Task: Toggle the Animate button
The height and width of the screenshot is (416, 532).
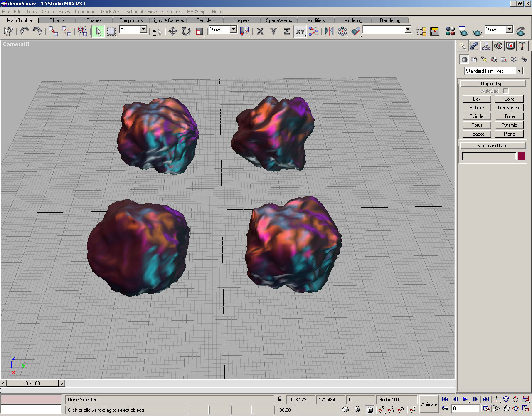Action: coord(429,404)
